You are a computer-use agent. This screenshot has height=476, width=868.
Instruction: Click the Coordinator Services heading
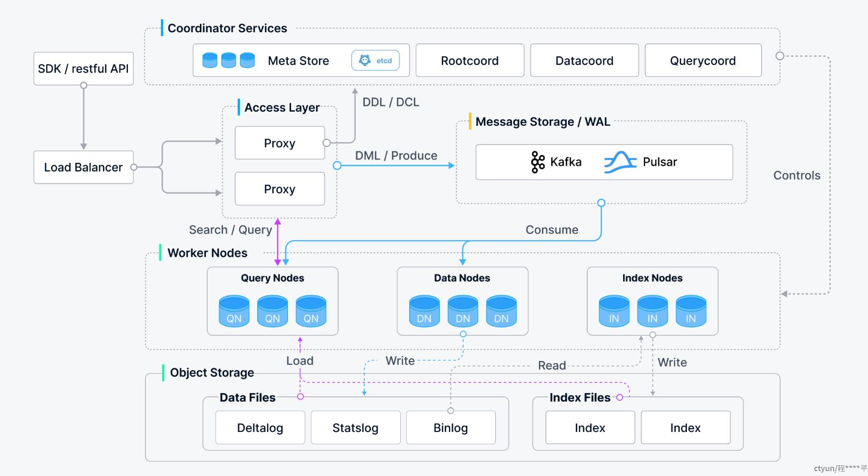pyautogui.click(x=227, y=28)
